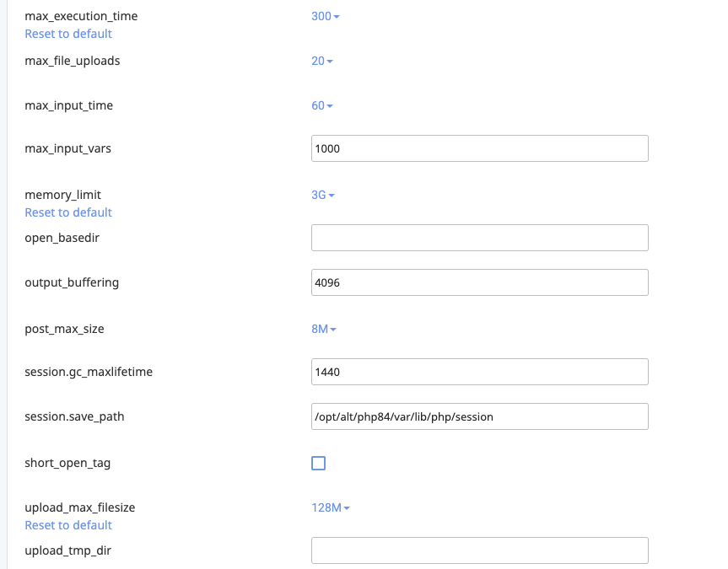Reset memory_limit to default
The image size is (728, 569).
coord(68,212)
